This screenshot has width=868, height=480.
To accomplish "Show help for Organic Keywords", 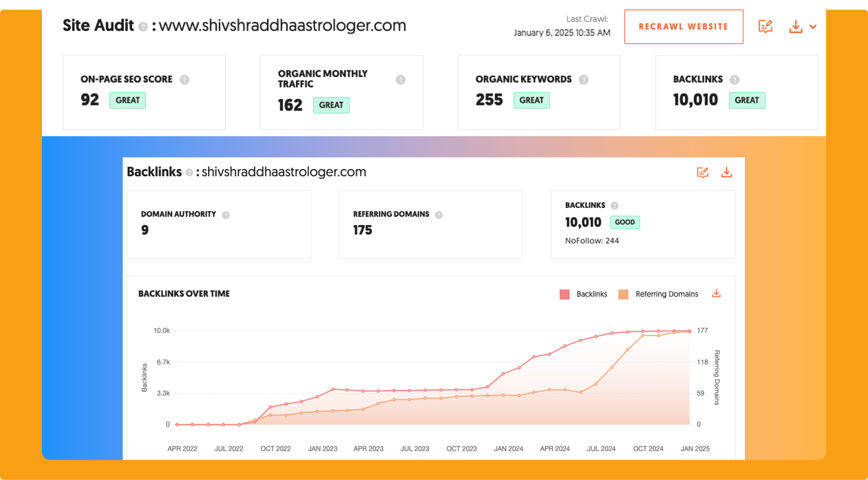I will pyautogui.click(x=584, y=80).
